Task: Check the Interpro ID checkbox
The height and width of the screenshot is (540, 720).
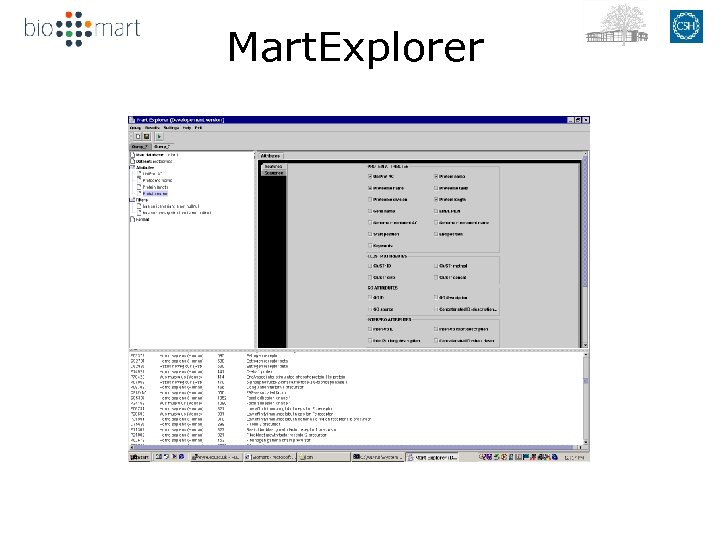Action: [x=370, y=329]
